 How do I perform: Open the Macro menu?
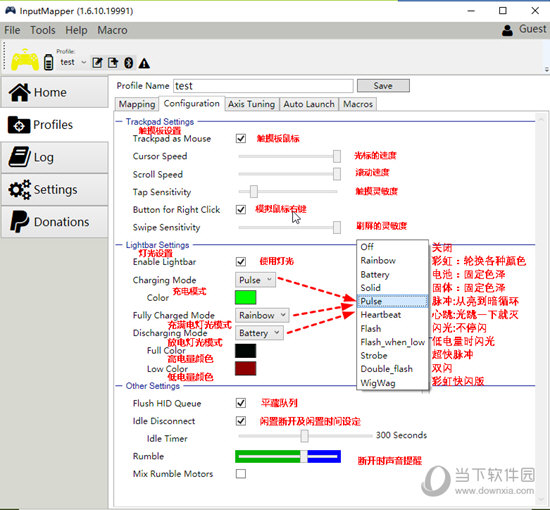pos(112,30)
